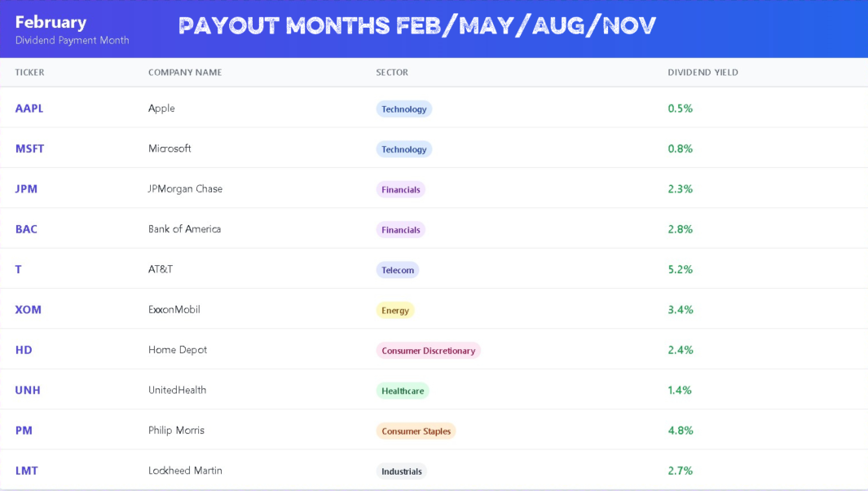This screenshot has height=491, width=868.
Task: Select the HD ticker symbol
Action: tap(24, 350)
